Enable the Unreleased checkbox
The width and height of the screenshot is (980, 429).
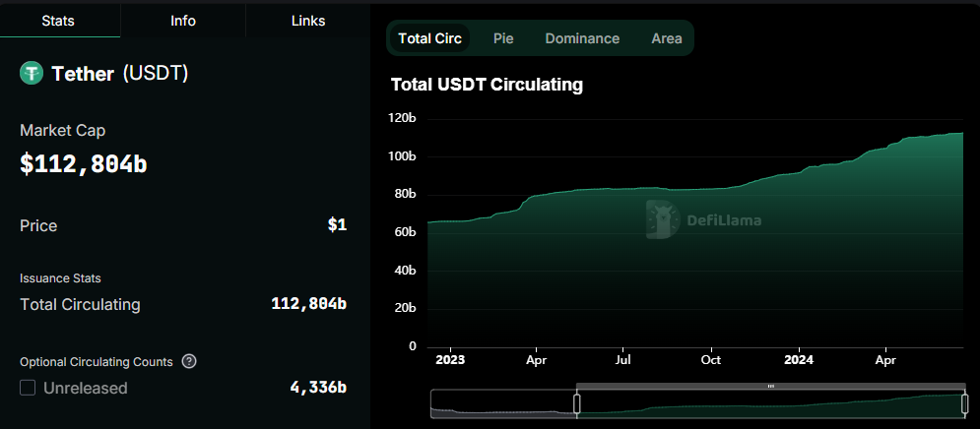tap(28, 388)
